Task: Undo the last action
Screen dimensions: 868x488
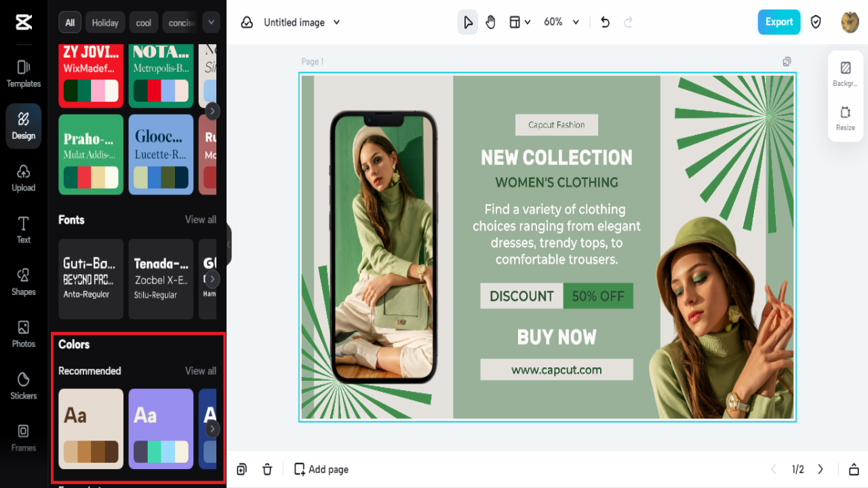Action: pyautogui.click(x=606, y=22)
